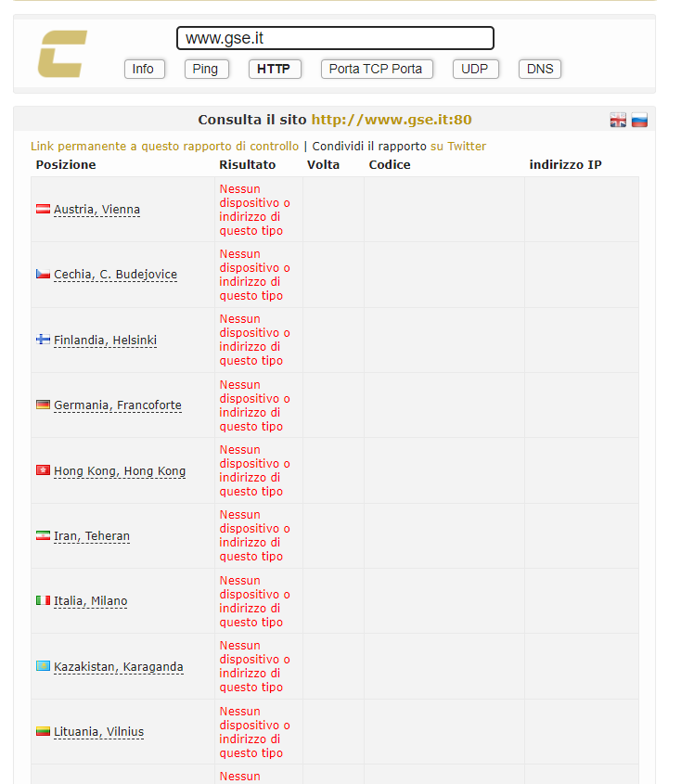Click the Kazakhstan flag icon
Screen dimensions: 694x784
pos(43,667)
